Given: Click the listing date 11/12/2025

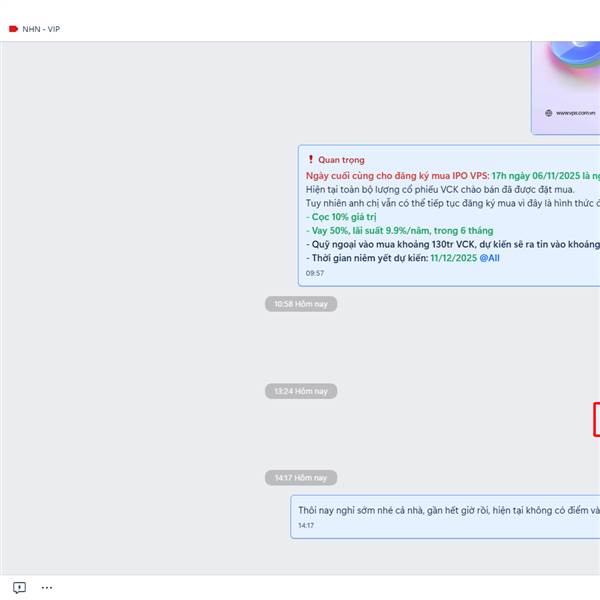Looking at the screenshot, I should coord(454,258).
